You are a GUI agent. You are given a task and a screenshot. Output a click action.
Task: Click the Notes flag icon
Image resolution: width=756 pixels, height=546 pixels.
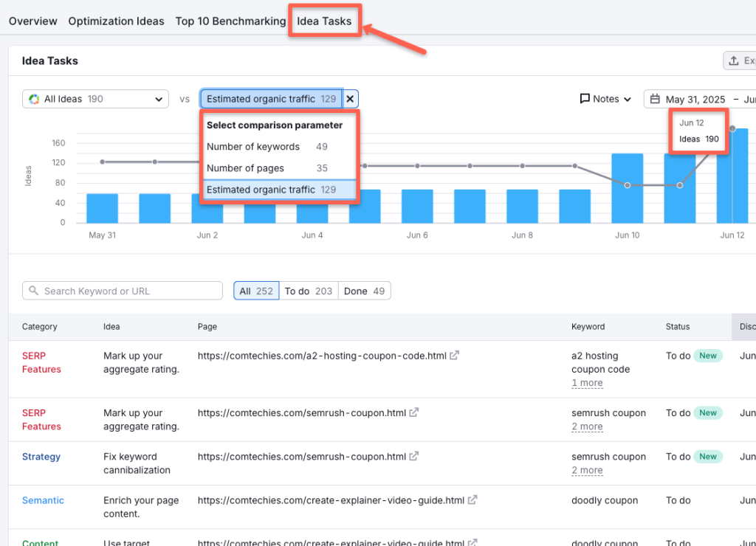pos(586,98)
